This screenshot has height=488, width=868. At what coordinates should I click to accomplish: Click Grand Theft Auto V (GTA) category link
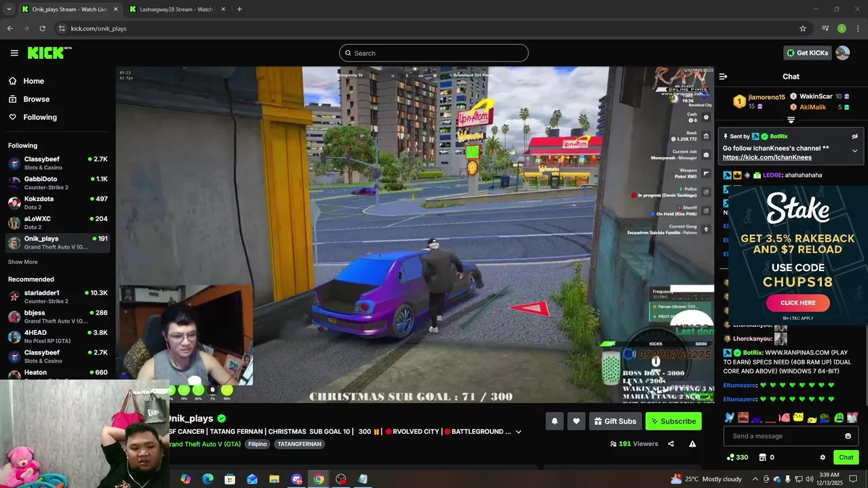coord(205,444)
